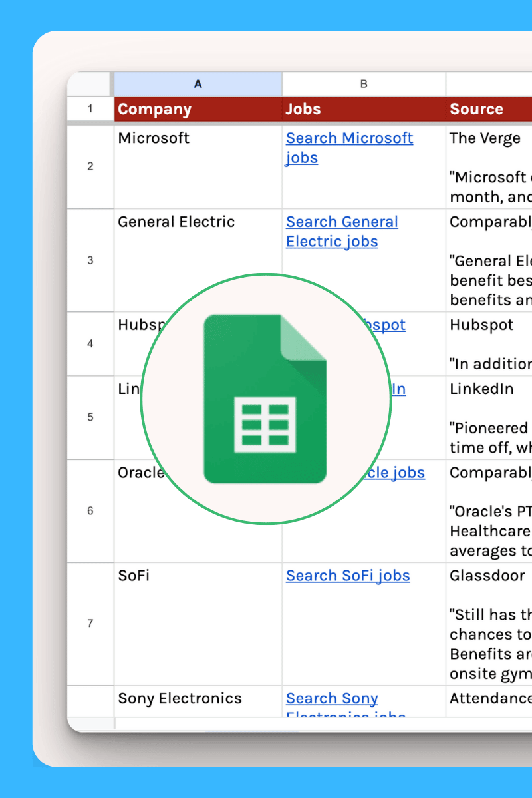Select the SoFi company cell
532x798 pixels.
click(198, 624)
